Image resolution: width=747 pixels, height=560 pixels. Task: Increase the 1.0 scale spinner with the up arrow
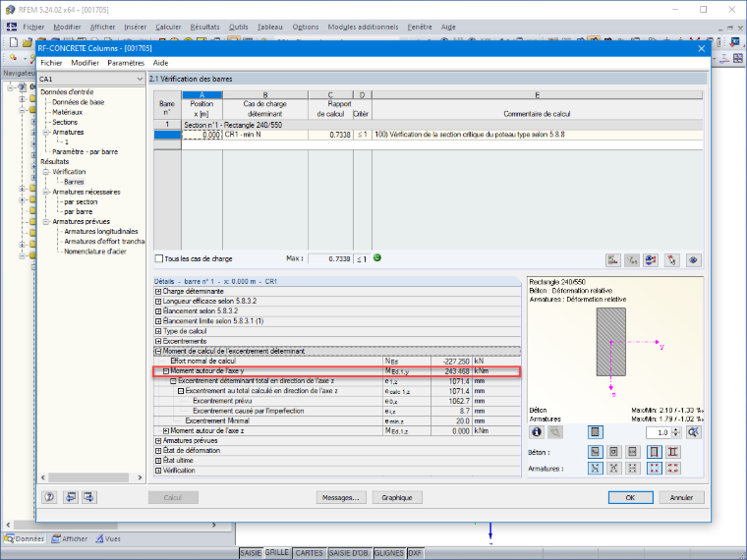(675, 429)
